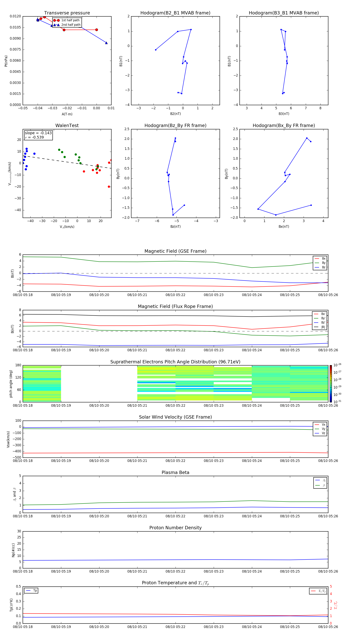Image resolution: width=351 pixels, height=644 pixels.
Task: Click the "Proton Number Density" title
Action: pyautogui.click(x=175, y=528)
